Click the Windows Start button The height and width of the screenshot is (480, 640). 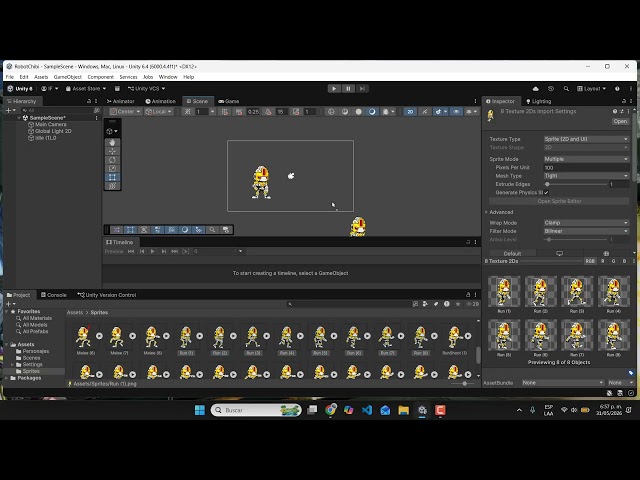point(200,410)
